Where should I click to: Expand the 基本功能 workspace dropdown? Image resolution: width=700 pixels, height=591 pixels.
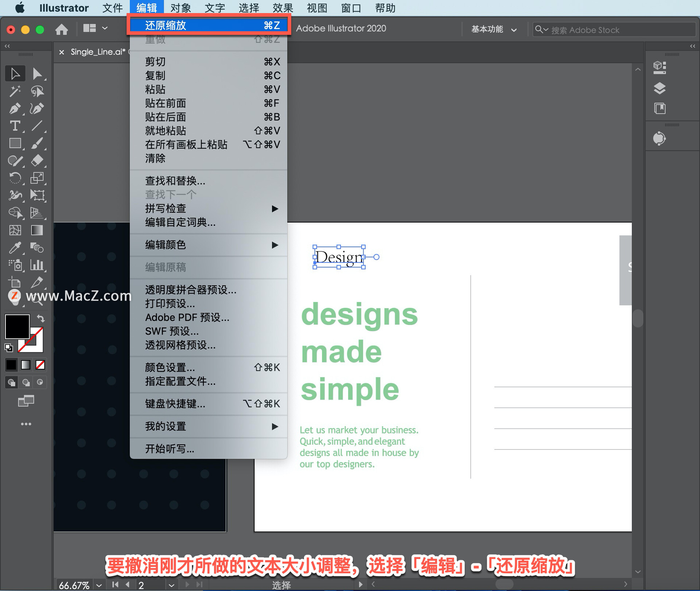point(494,30)
